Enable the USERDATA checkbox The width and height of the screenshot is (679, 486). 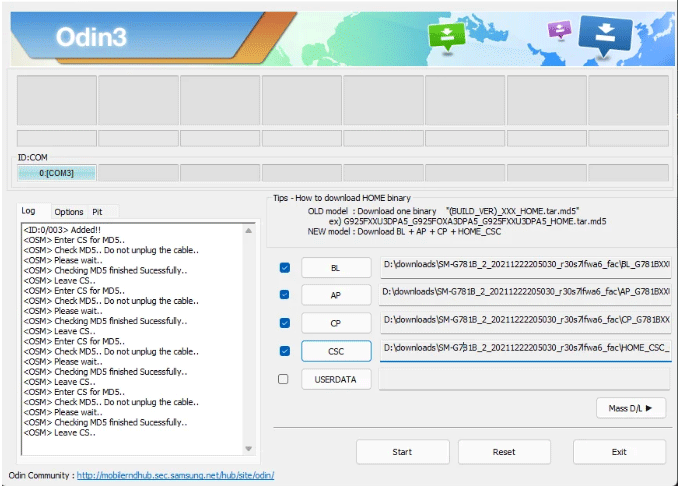(283, 379)
